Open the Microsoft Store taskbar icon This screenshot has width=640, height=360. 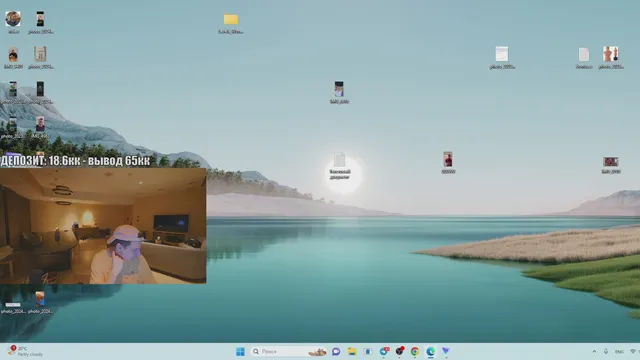click(368, 351)
